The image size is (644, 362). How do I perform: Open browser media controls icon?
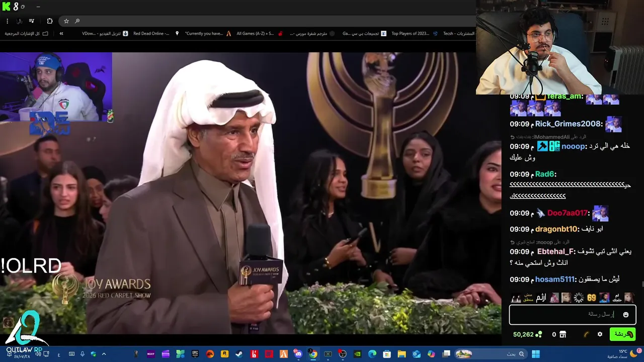pos(31,21)
